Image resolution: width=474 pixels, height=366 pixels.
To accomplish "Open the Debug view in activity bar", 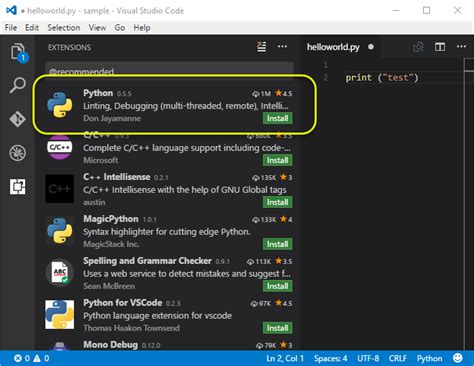I will [17, 153].
